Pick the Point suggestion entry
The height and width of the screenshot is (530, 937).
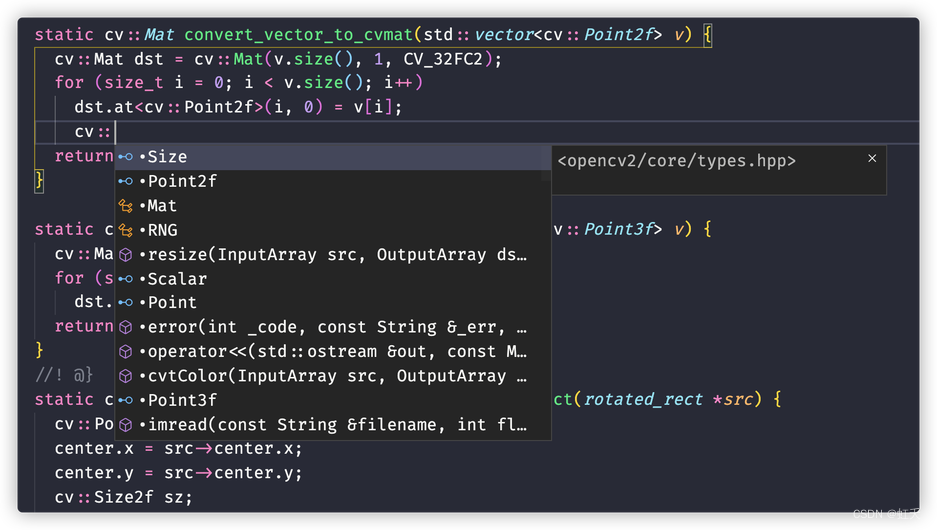[x=332, y=302]
